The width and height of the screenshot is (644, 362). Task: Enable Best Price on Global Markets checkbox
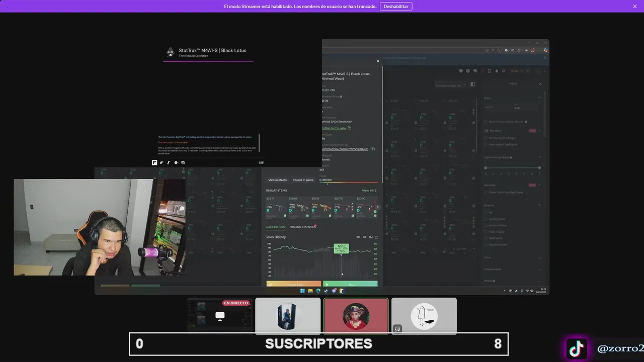click(x=486, y=122)
